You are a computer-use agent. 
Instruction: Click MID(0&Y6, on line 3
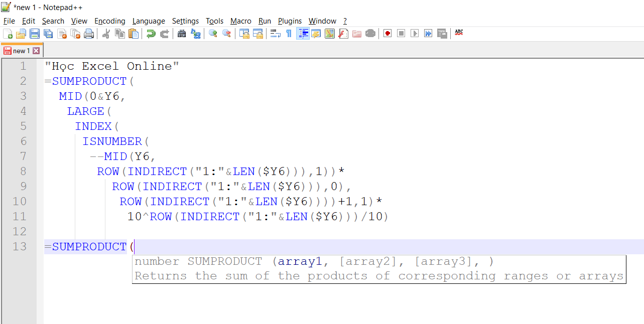pyautogui.click(x=93, y=96)
